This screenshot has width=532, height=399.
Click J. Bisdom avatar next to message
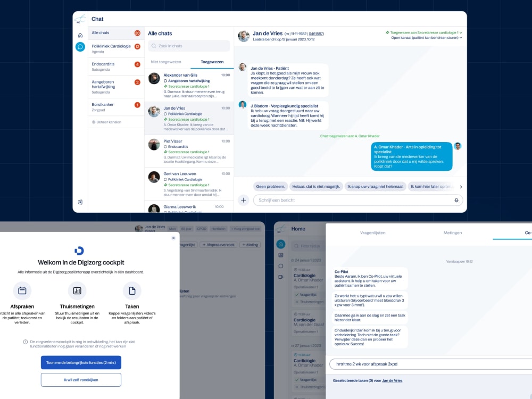[242, 104]
